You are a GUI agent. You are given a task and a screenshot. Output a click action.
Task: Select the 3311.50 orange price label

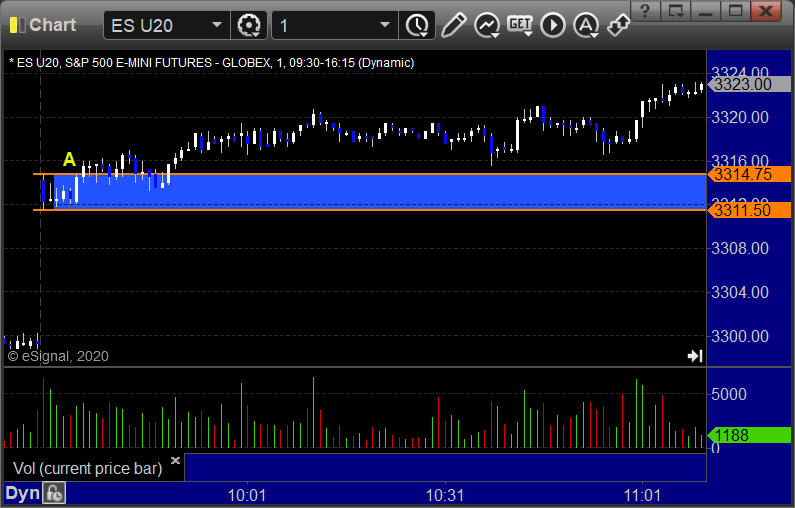coord(749,210)
